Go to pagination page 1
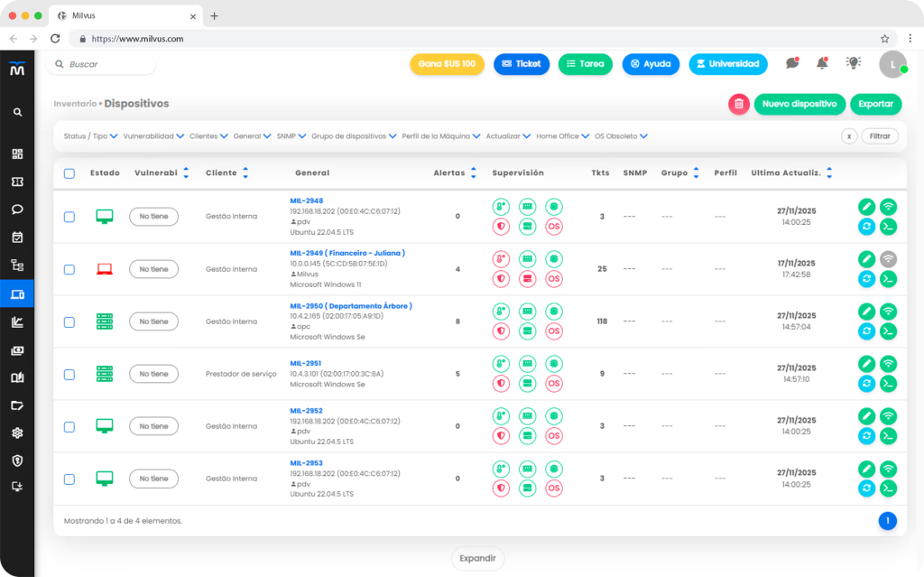 888,521
